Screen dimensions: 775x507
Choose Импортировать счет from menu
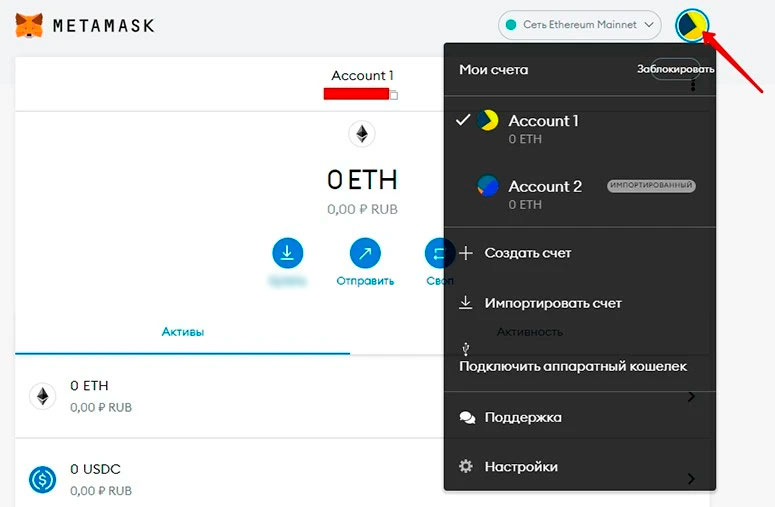click(552, 303)
